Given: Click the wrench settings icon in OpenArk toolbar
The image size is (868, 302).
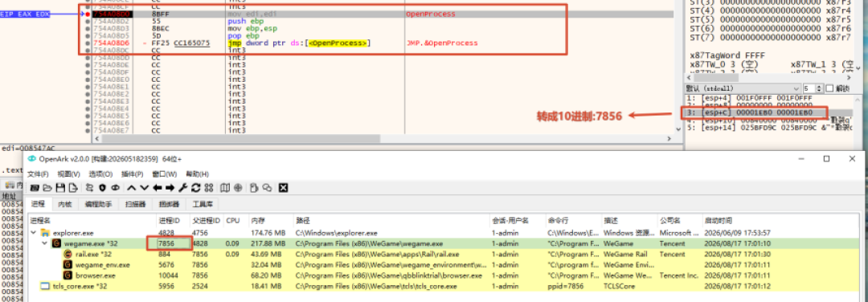Looking at the screenshot, I should (x=183, y=187).
